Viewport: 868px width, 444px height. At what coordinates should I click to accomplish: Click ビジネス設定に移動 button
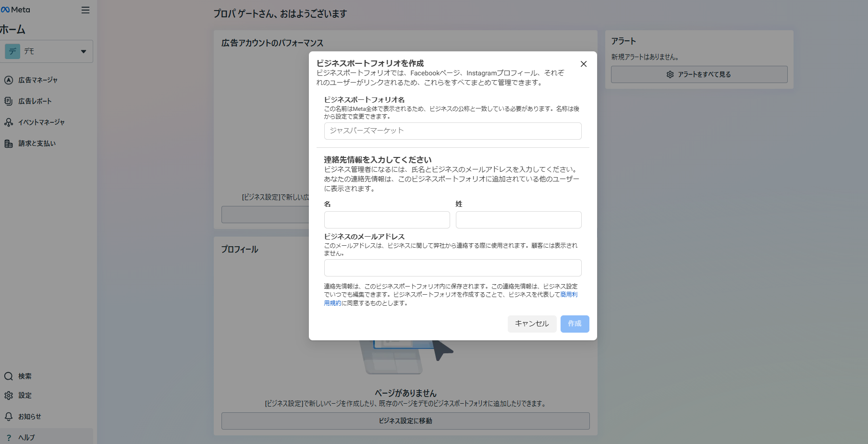(x=405, y=421)
